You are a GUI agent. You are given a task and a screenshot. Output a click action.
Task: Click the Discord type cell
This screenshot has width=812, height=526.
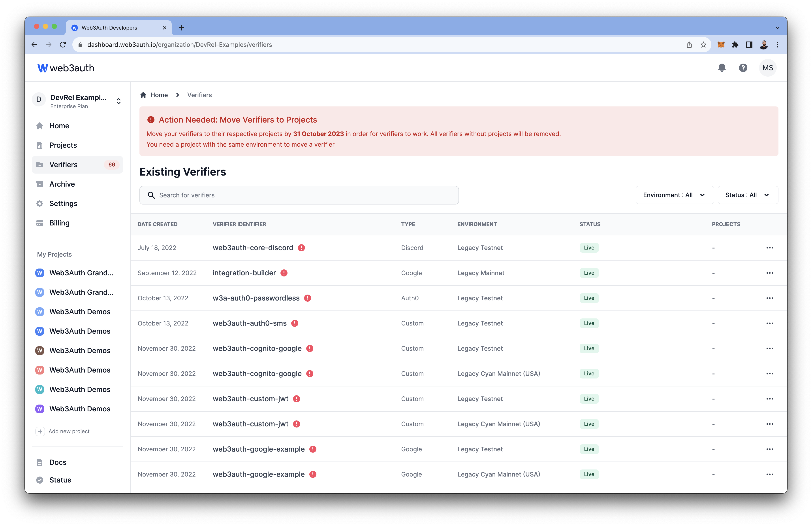[412, 248]
